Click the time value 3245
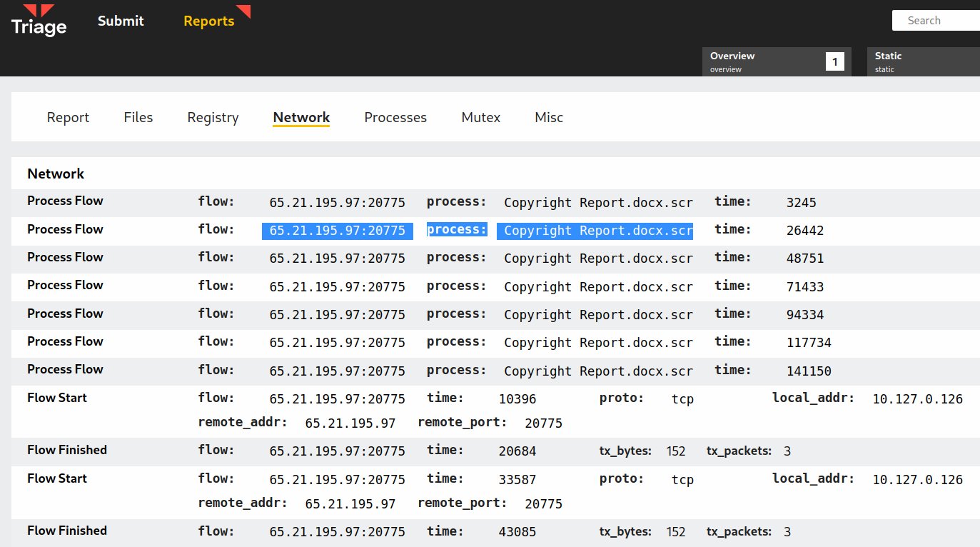Screen dimensions: 980x547 801,203
